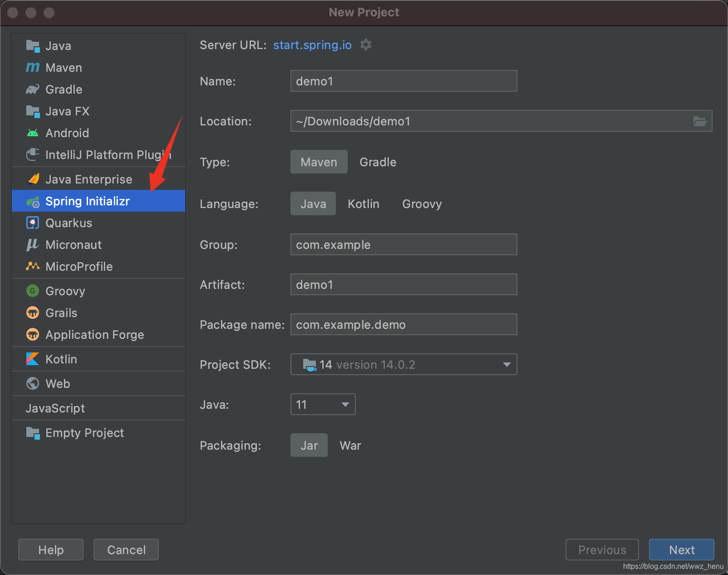728x575 pixels.
Task: Click the Kotlin K logo icon
Action: click(x=33, y=359)
